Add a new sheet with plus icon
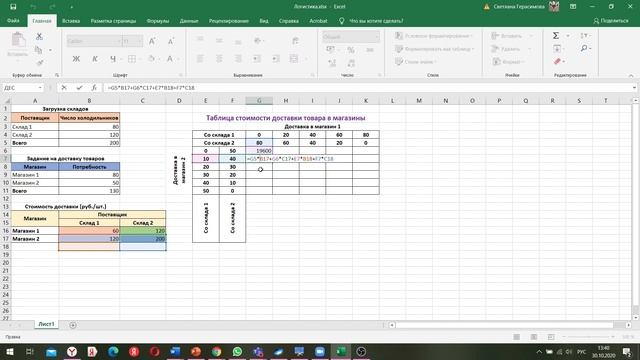The width and height of the screenshot is (640, 360). [73, 325]
